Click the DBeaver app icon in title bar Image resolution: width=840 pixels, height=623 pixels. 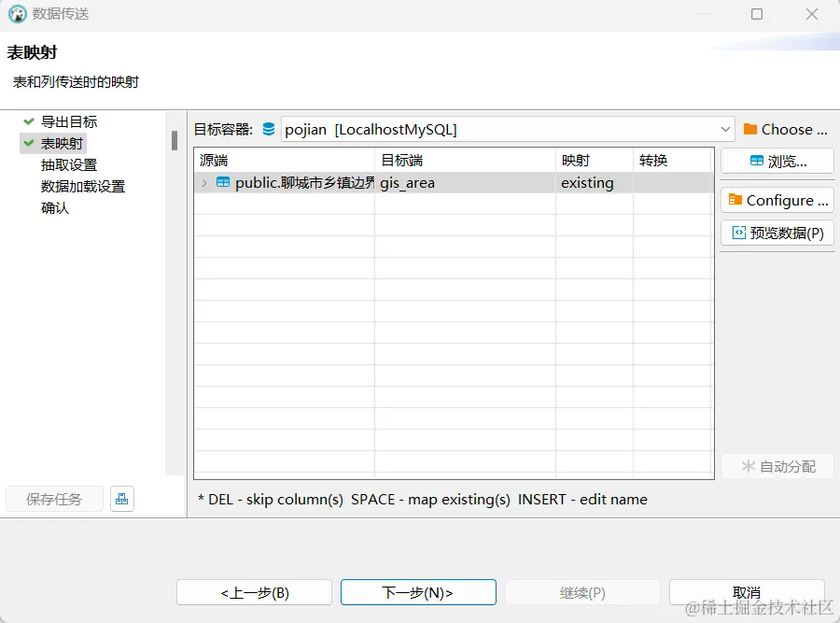point(17,14)
